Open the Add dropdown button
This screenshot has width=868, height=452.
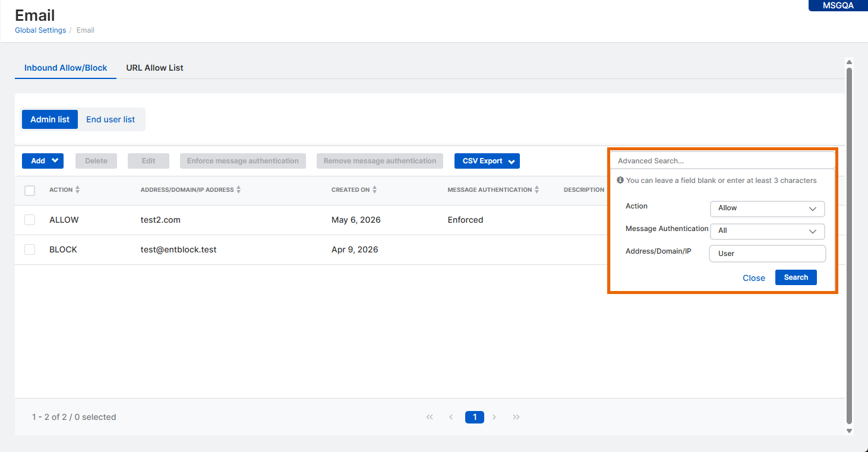43,161
